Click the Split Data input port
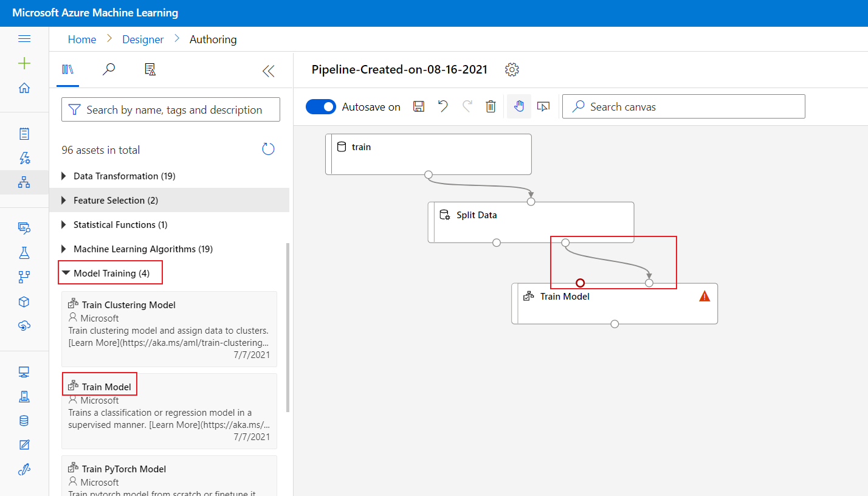The width and height of the screenshot is (868, 496). 531,201
